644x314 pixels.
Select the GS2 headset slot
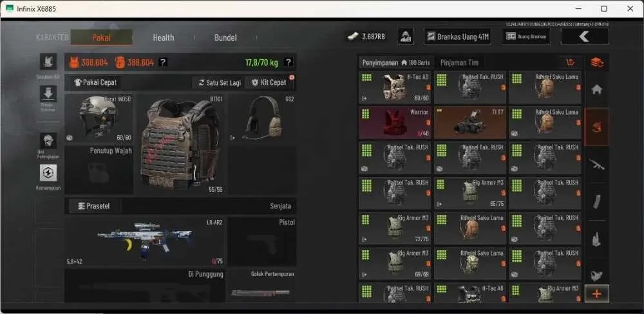[x=262, y=118]
